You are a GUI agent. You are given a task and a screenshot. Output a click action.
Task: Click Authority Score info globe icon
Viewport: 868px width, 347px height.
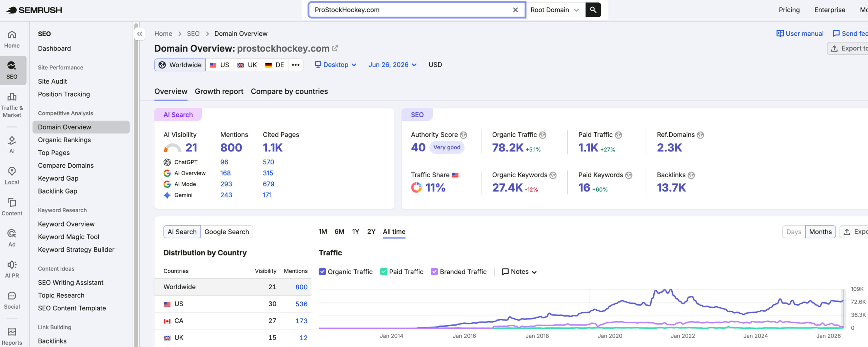click(463, 135)
